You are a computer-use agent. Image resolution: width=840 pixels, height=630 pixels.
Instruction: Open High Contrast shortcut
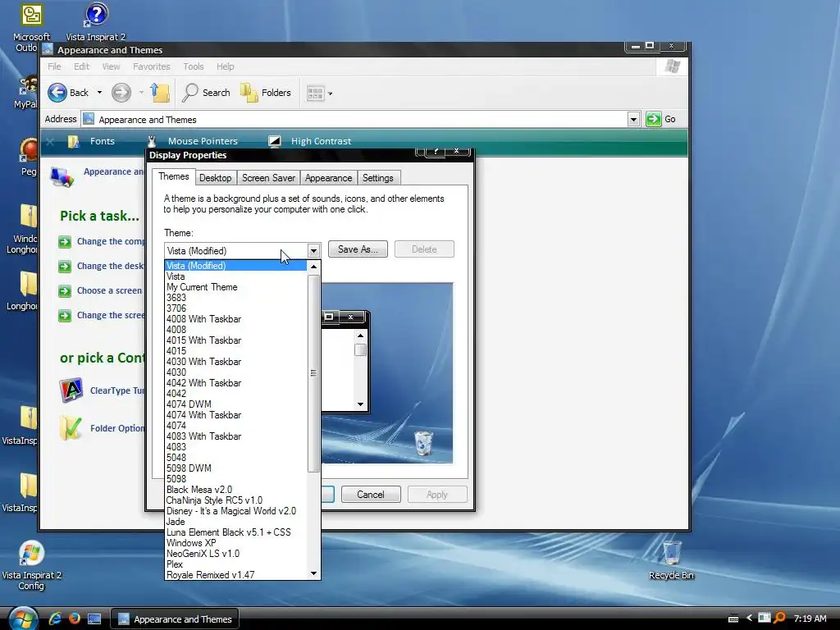pos(309,141)
